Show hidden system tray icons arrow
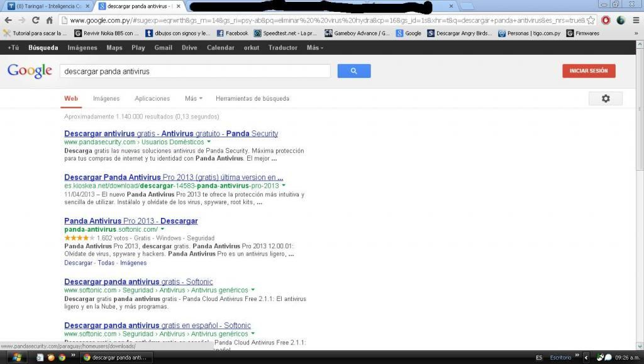This screenshot has height=364, width=644. 586,358
